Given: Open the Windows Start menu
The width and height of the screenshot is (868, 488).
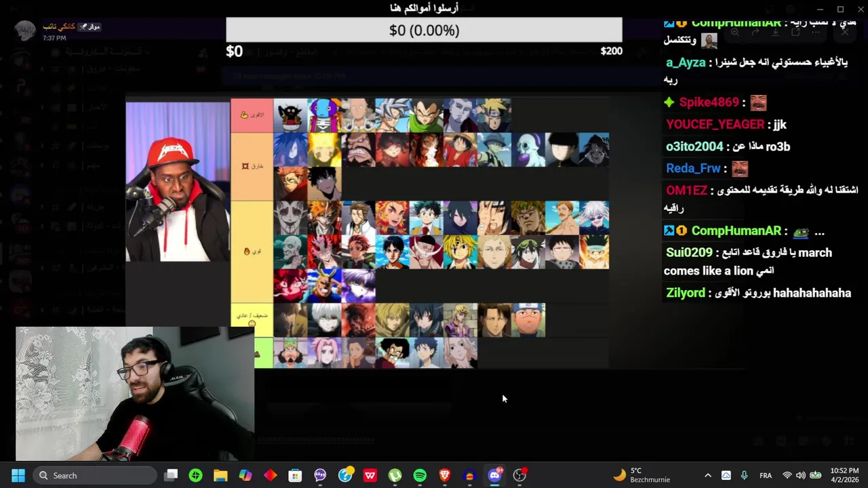Looking at the screenshot, I should pyautogui.click(x=18, y=475).
